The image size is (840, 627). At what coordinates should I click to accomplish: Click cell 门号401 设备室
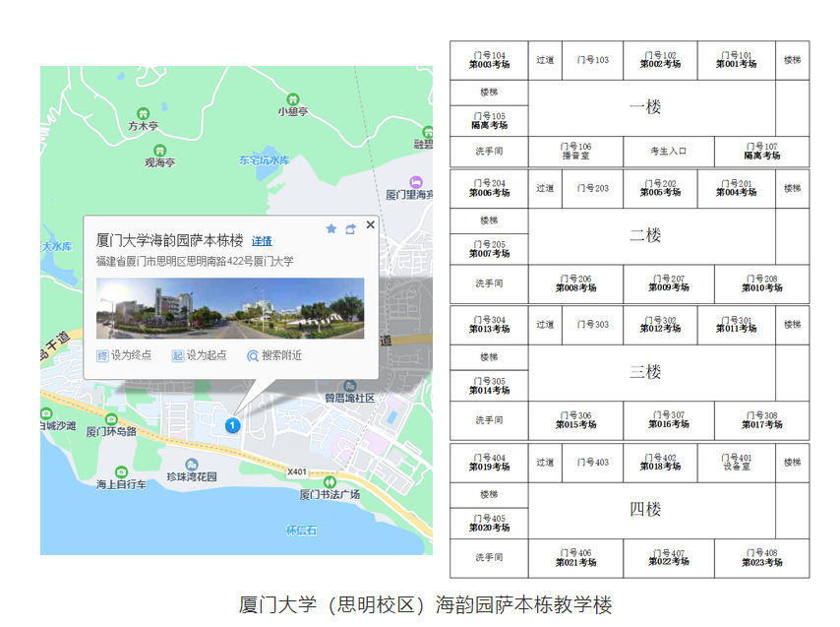pyautogui.click(x=737, y=463)
